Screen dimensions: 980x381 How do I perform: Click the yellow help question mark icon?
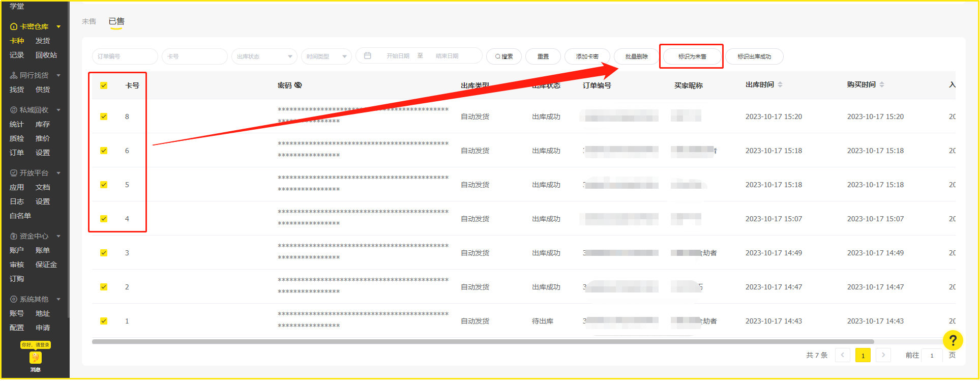953,340
